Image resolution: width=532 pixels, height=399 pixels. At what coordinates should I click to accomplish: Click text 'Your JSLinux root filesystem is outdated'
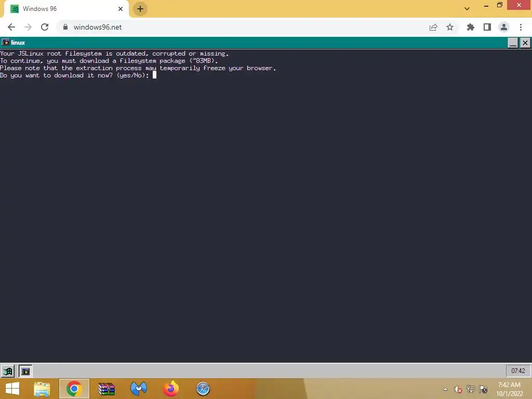coord(73,54)
